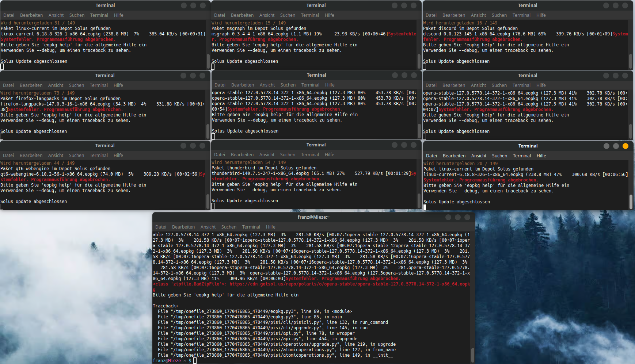
Task: Open Suchen menu in the thunderbird terminal
Action: coord(288,155)
